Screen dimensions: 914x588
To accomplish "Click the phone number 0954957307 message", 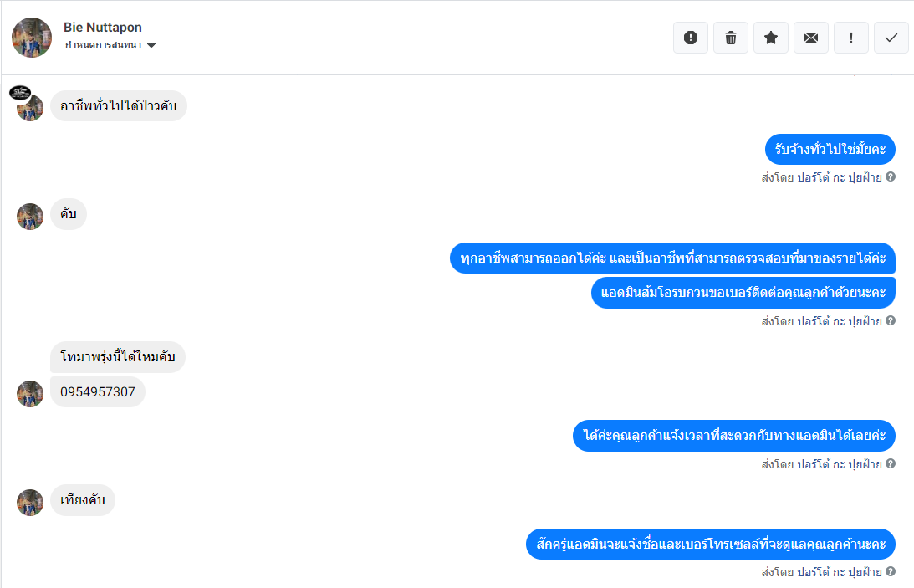I will pos(98,392).
